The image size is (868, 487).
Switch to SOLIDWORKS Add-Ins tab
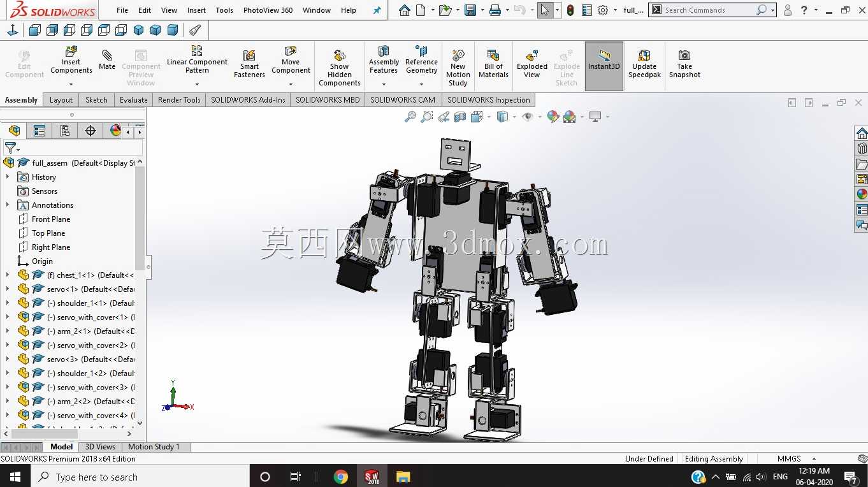(x=249, y=100)
